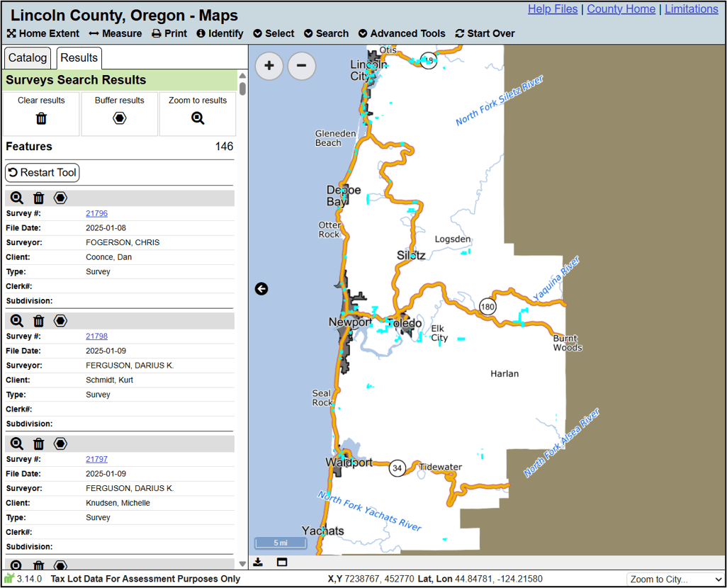Activate the Measure tool
727x588 pixels.
click(x=115, y=33)
